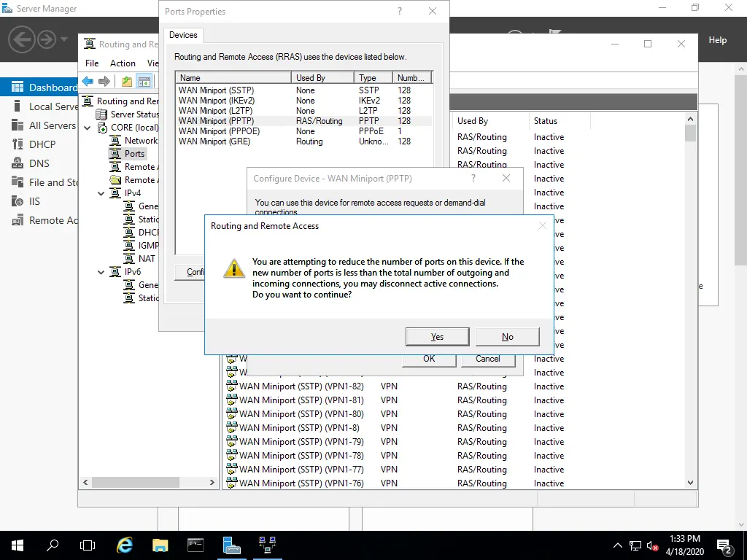Open Dashboard in Server Manager sidebar

(x=39, y=87)
